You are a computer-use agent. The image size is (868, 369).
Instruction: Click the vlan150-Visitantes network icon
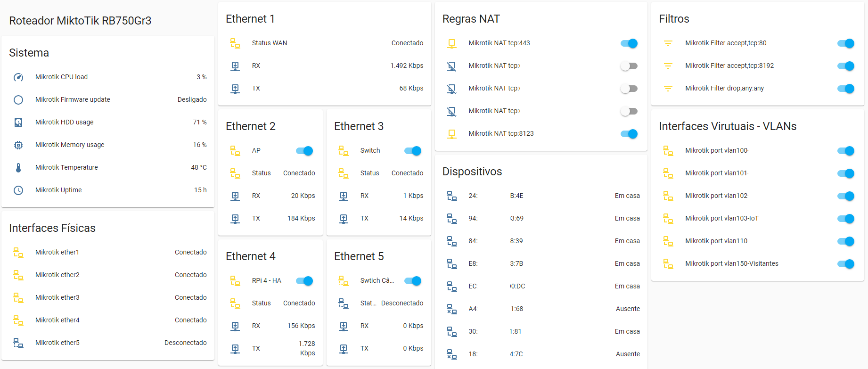[668, 264]
